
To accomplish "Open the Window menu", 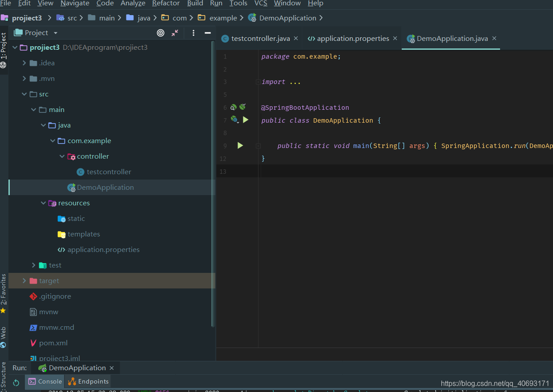I will pos(287,4).
